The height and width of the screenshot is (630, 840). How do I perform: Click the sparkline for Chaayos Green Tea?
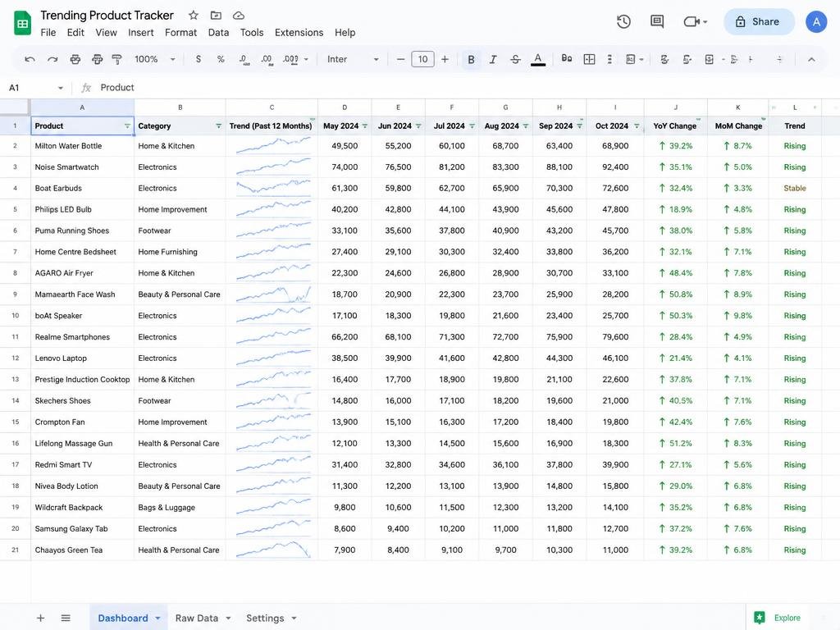pos(272,550)
